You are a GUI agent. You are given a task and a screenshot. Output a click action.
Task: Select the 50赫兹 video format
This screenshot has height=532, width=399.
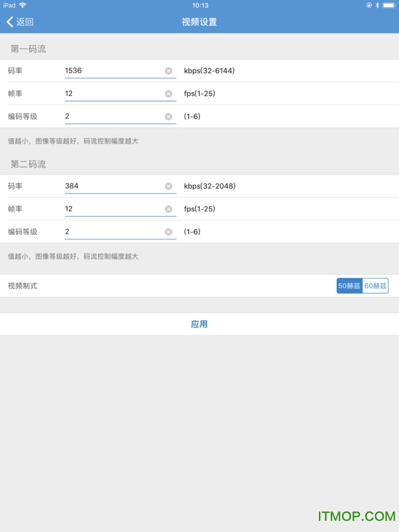tap(349, 286)
